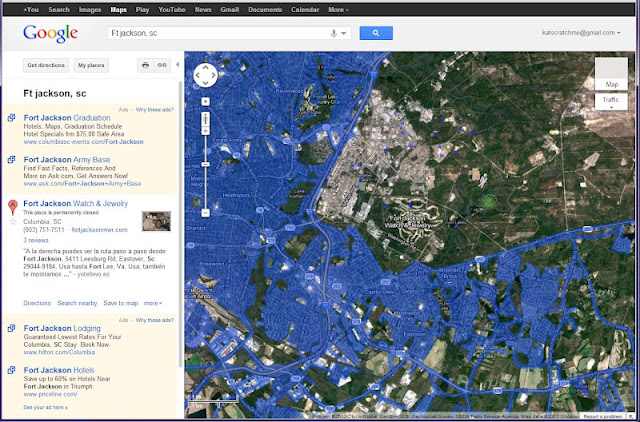Click the top Why these ads? link
The height and width of the screenshot is (422, 640).
point(155,109)
